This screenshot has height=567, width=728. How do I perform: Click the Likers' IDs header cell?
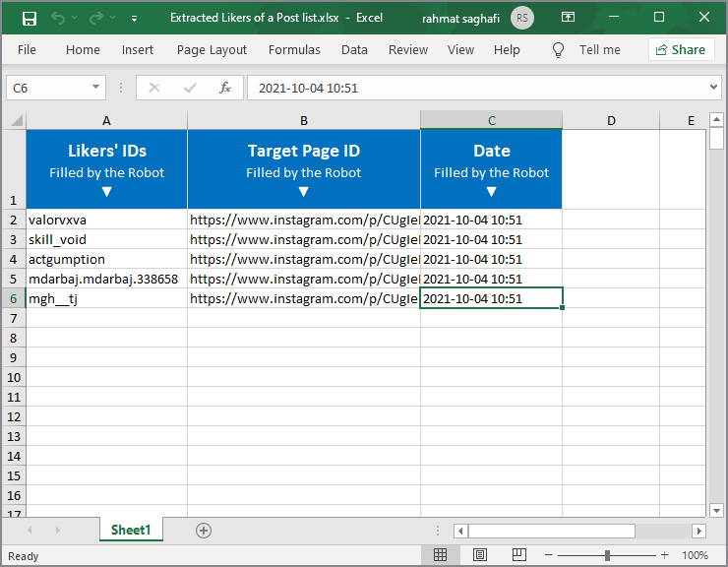click(107, 169)
